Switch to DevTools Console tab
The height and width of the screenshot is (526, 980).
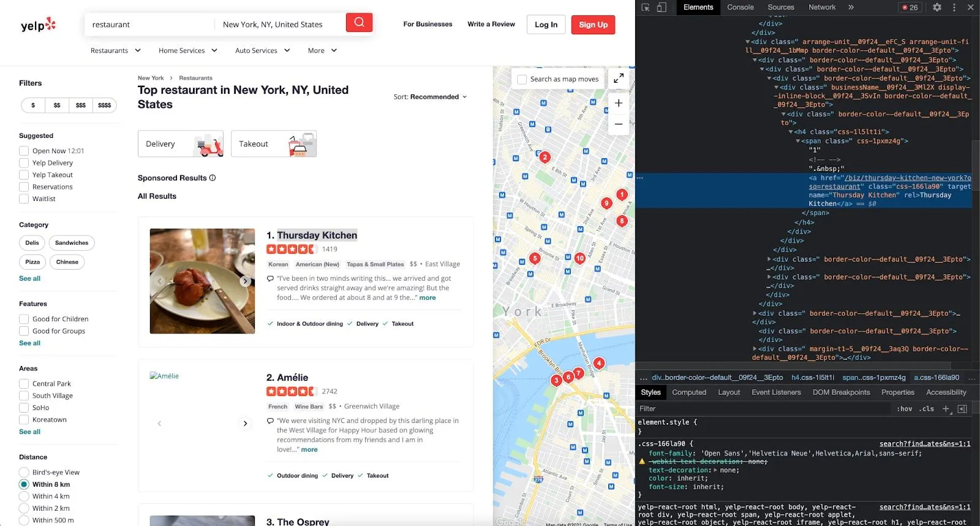pos(741,7)
